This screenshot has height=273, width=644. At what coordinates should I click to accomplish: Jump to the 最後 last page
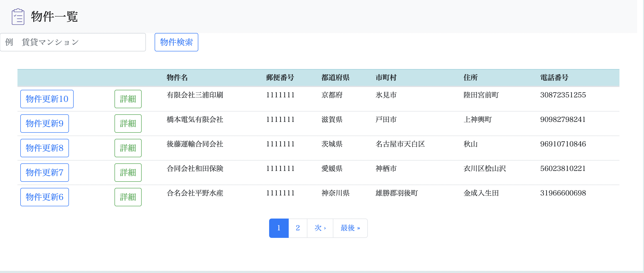click(x=350, y=228)
